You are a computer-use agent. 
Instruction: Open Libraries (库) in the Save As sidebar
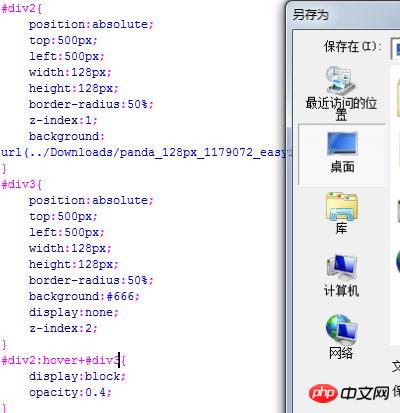click(x=341, y=213)
